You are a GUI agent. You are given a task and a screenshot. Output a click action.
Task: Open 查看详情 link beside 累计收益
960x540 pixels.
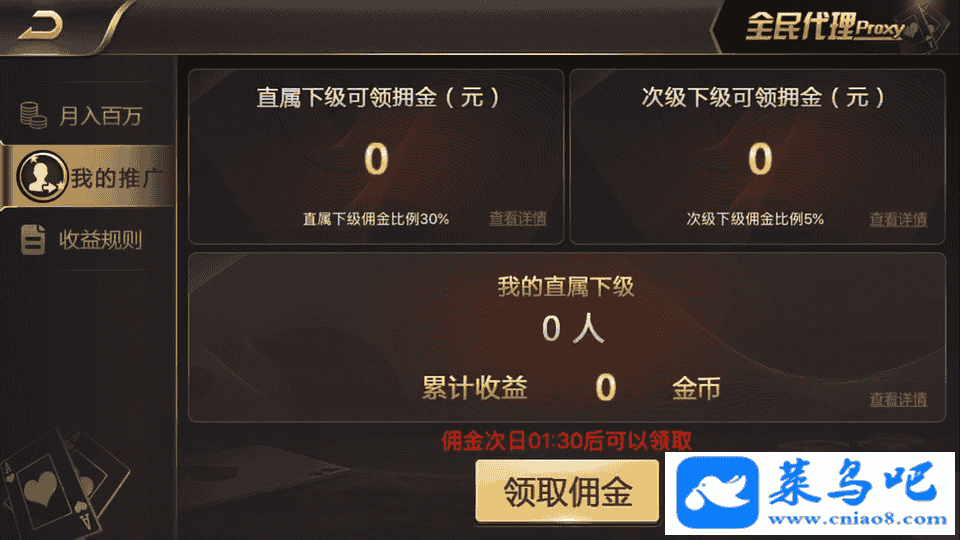click(898, 400)
